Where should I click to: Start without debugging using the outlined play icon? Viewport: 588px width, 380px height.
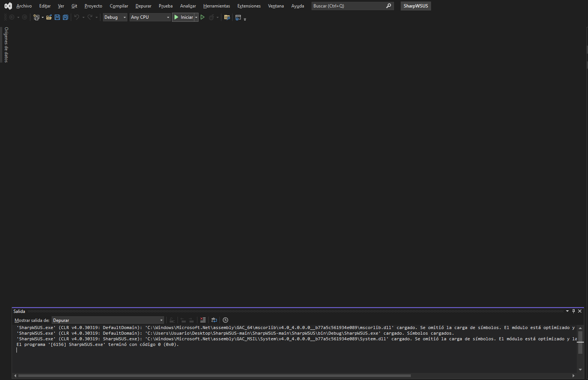pos(203,17)
